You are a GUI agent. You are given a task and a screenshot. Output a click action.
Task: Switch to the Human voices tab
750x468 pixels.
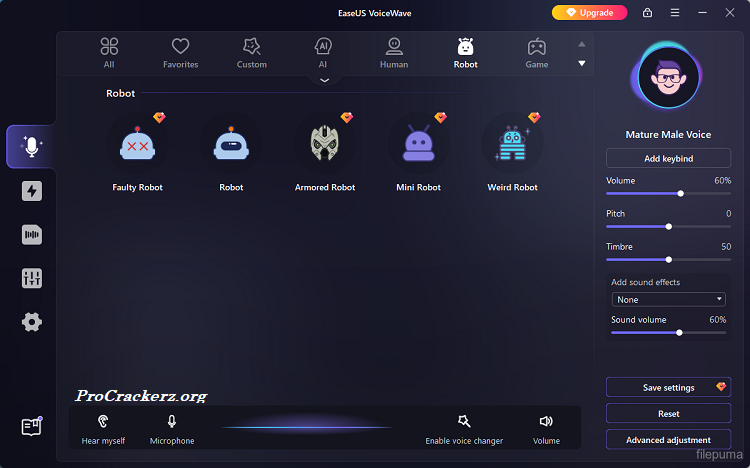click(394, 52)
